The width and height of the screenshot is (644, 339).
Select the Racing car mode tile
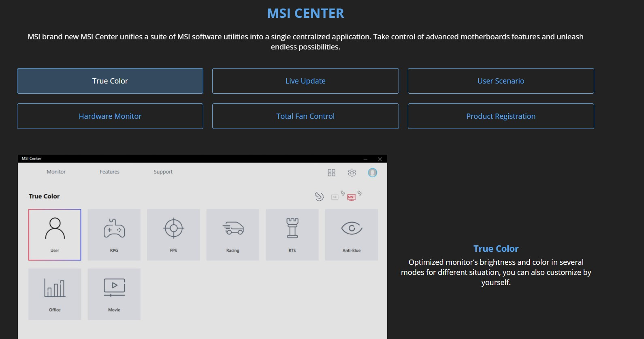point(233,235)
